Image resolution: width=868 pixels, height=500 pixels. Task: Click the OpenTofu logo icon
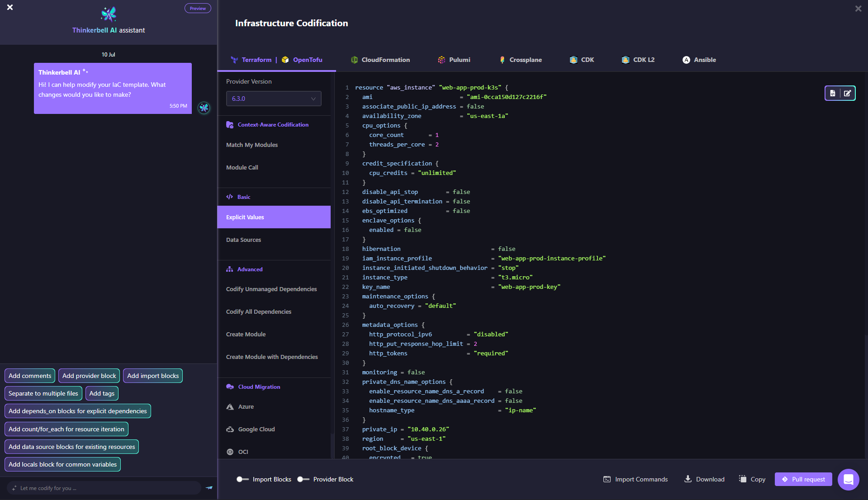[285, 60]
